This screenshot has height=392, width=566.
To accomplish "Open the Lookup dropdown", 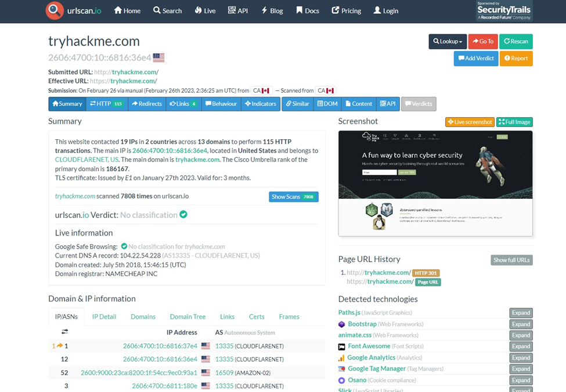I will click(x=448, y=42).
